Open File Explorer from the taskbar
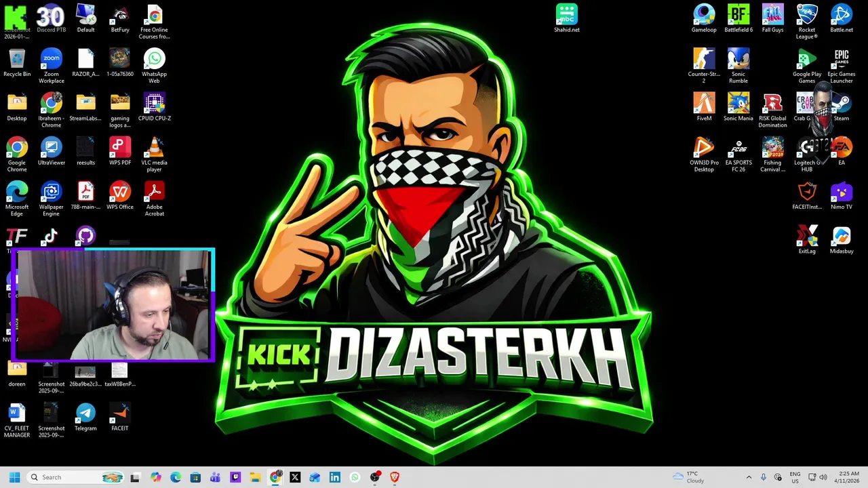The width and height of the screenshot is (868, 488). coord(255,477)
